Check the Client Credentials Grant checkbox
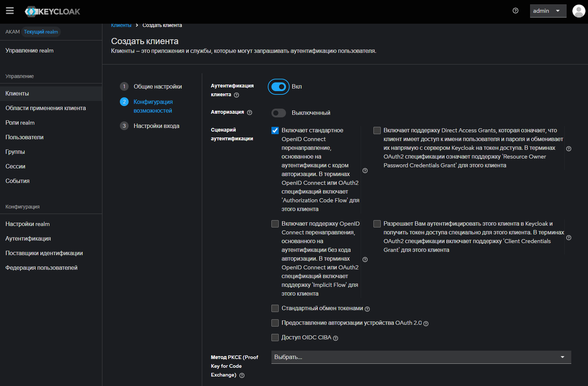 [x=377, y=224]
